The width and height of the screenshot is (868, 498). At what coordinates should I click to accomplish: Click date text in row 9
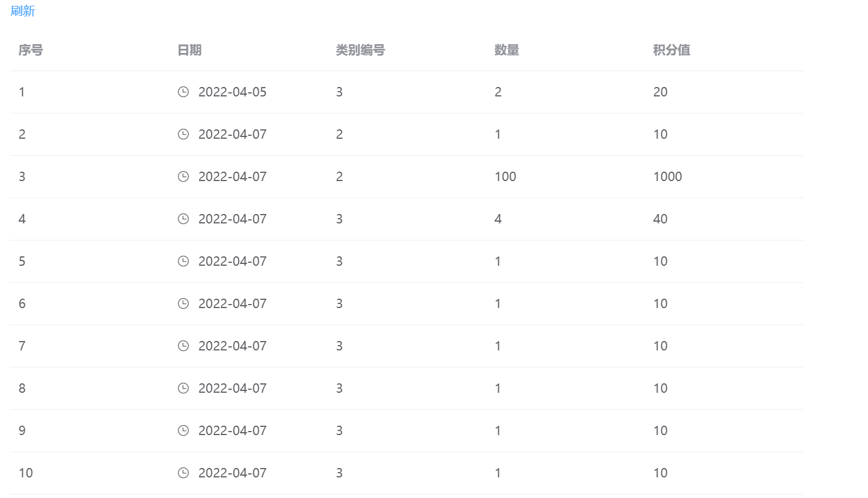(232, 430)
